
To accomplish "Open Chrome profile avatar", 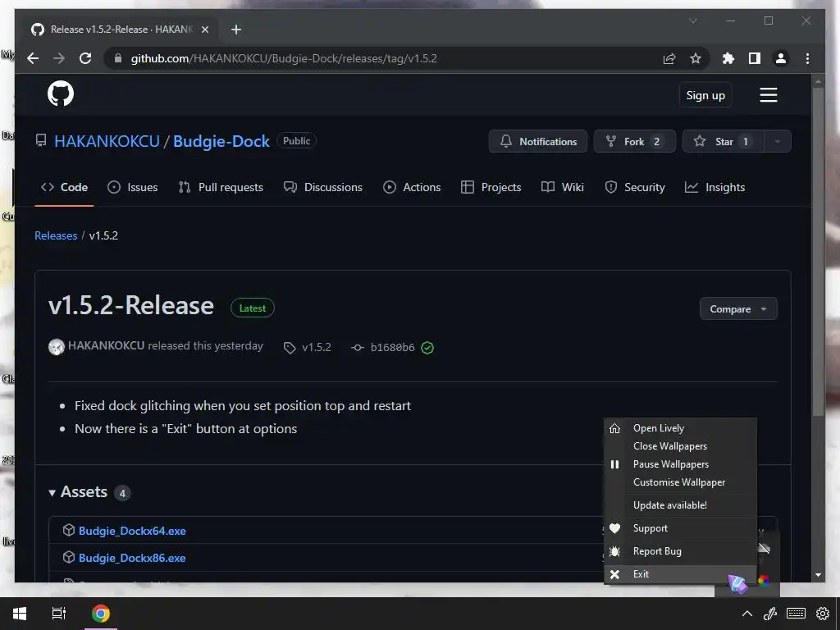I will pos(781,58).
